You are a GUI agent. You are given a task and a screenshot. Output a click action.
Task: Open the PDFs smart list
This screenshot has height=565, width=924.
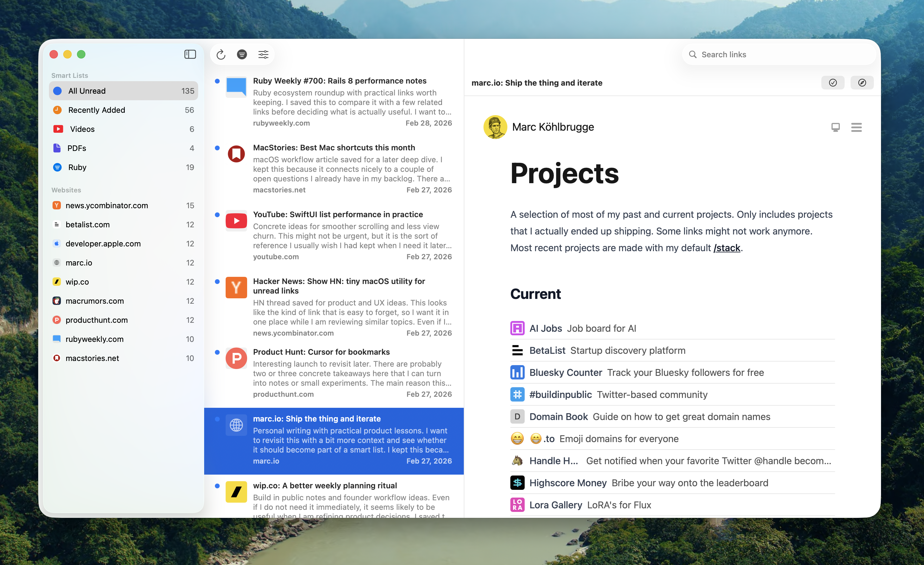tap(123, 148)
